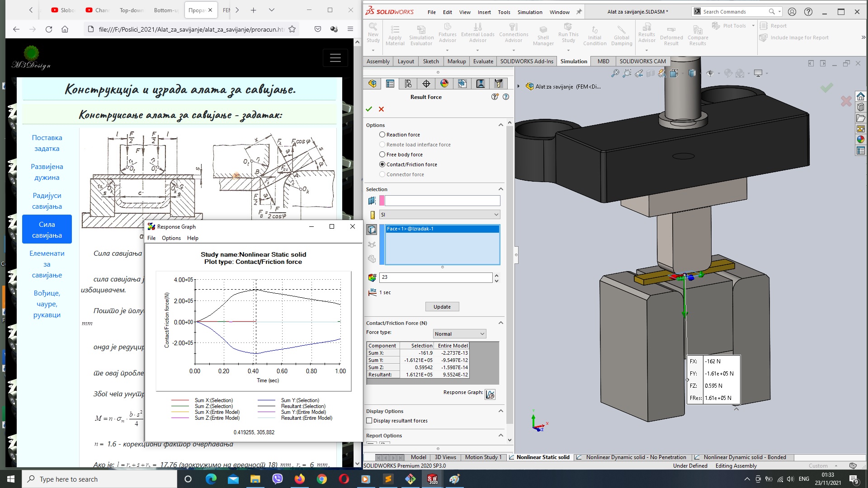Enable Display resultant forces checkbox

[x=369, y=421]
